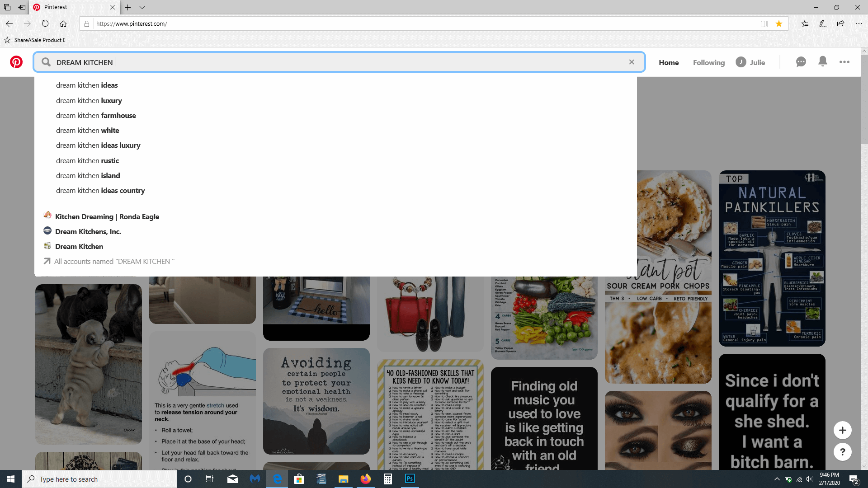Image resolution: width=868 pixels, height=488 pixels.
Task: Click All accounts named DREAM KITCHEN link
Action: coord(114,261)
